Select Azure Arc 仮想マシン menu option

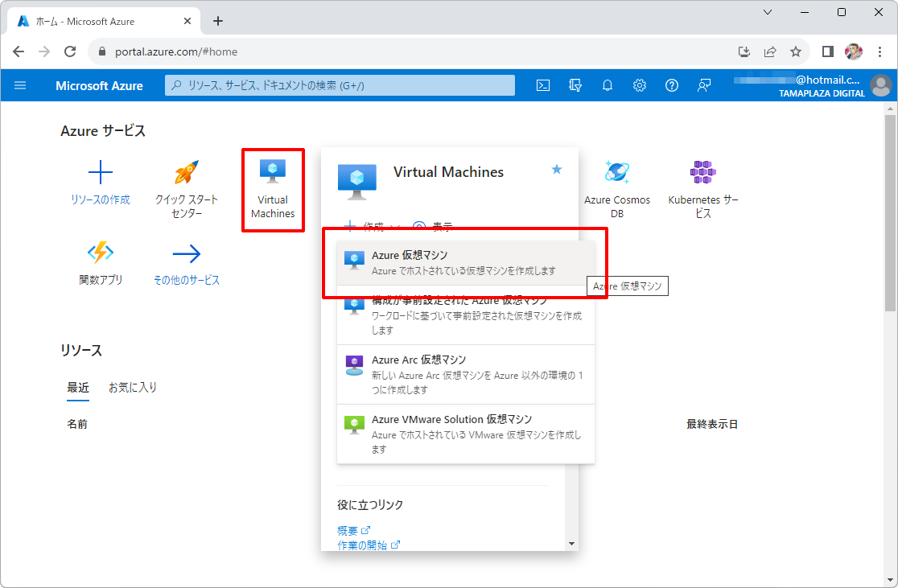pyautogui.click(x=466, y=375)
